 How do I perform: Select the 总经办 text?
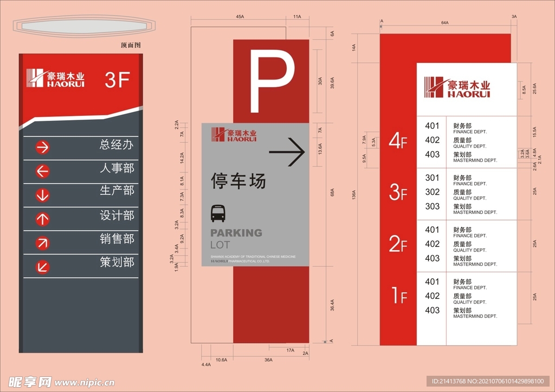[x=117, y=145]
